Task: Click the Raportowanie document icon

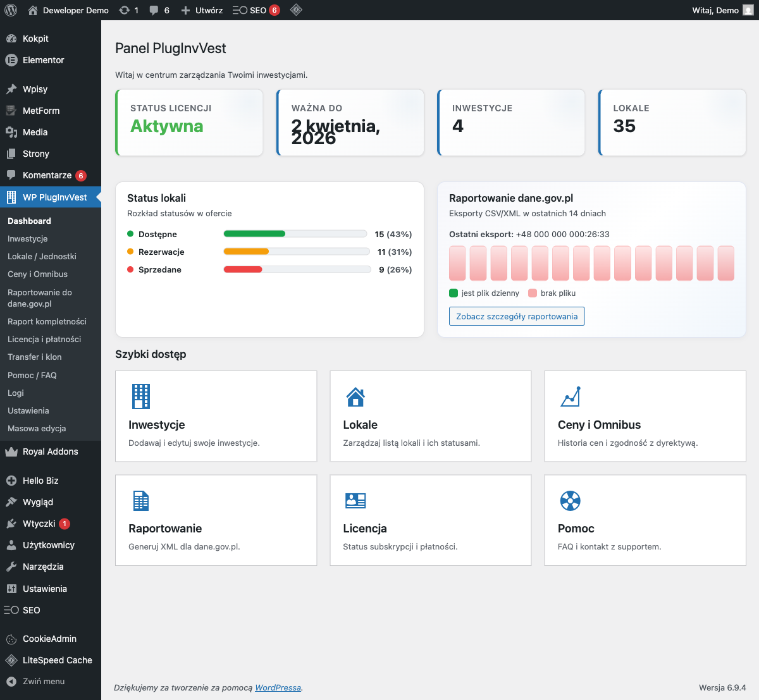Action: pyautogui.click(x=140, y=500)
